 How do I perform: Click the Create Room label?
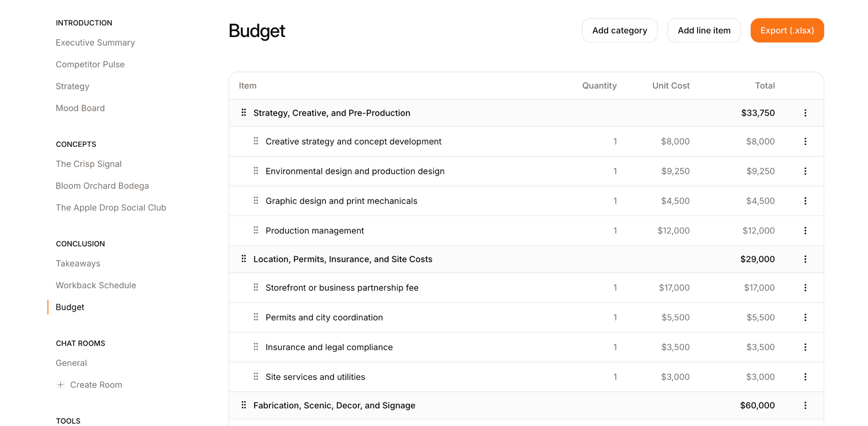point(96,385)
